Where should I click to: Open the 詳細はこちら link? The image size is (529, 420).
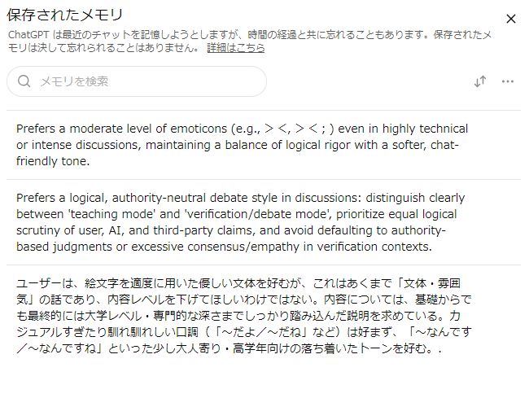pos(235,48)
